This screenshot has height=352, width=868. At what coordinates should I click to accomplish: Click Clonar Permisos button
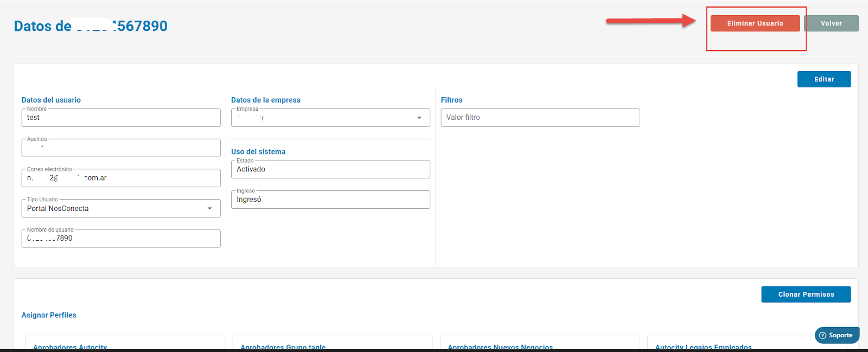[x=806, y=295]
